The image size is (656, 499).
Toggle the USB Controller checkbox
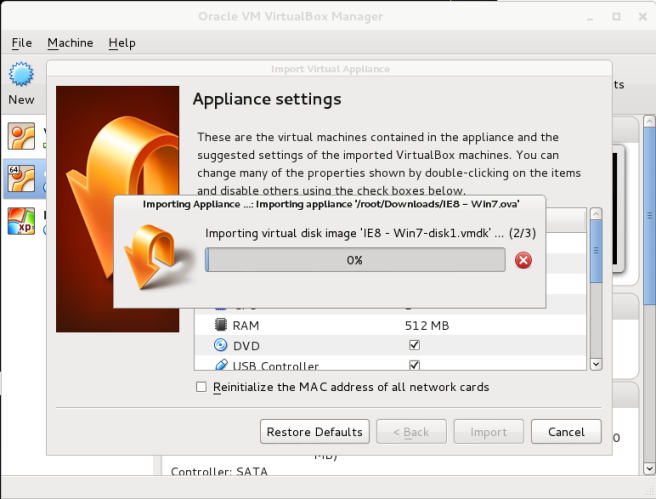(x=414, y=366)
